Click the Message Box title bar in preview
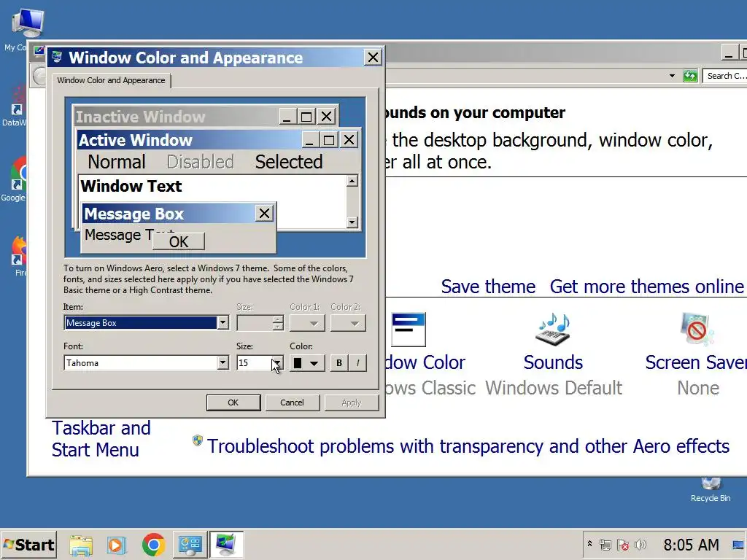The image size is (747, 560). pos(169,214)
